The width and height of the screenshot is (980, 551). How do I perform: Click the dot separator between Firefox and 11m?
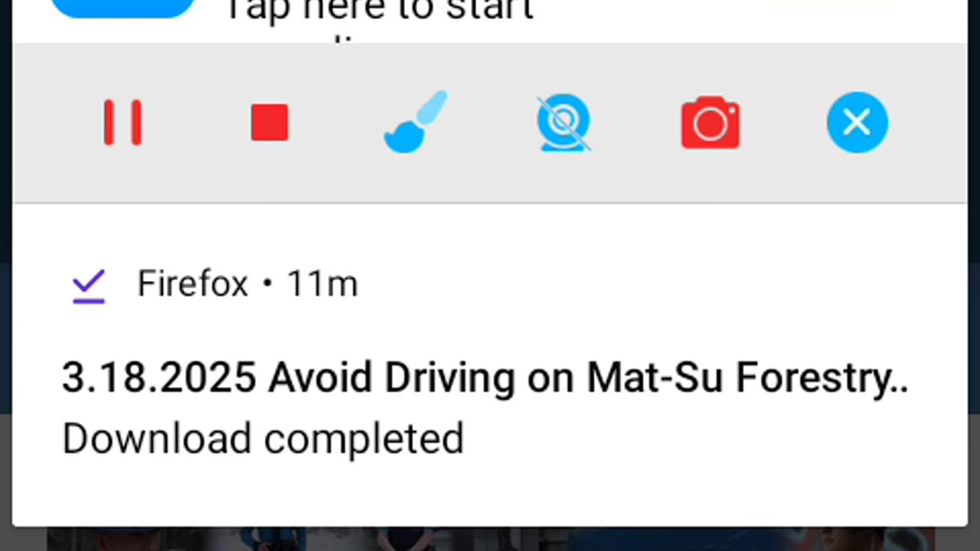pos(267,285)
